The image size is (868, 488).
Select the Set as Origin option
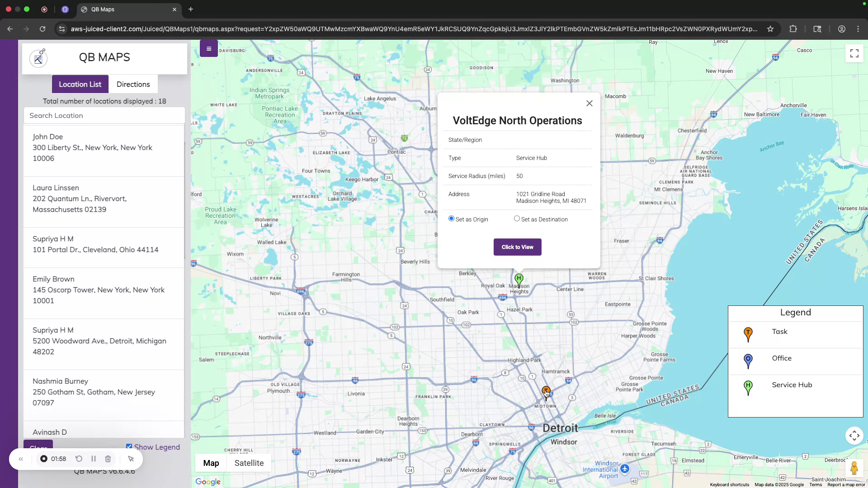coord(451,218)
